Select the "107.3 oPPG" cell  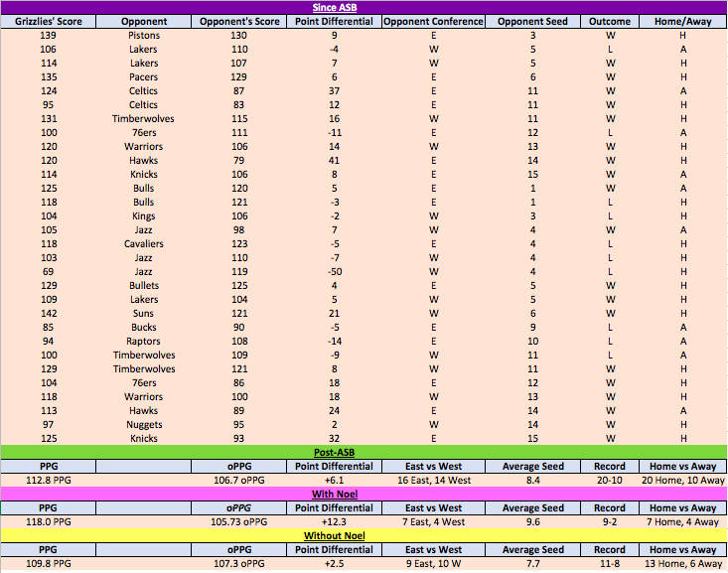(x=239, y=564)
